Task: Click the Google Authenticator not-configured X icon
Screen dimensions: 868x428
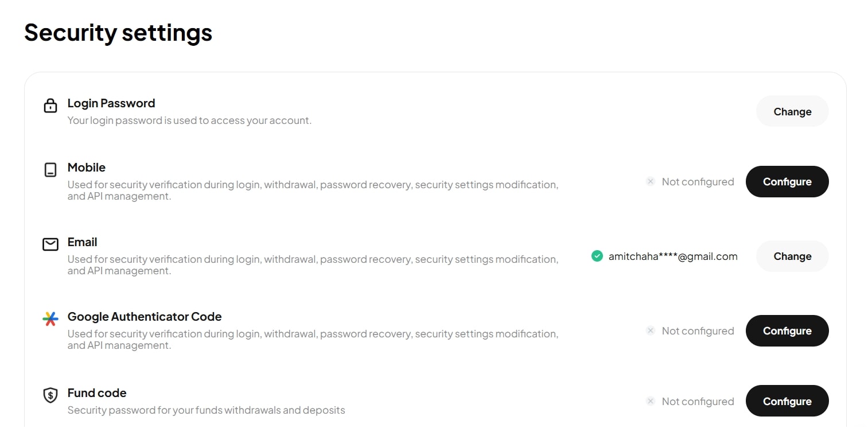Action: [650, 331]
